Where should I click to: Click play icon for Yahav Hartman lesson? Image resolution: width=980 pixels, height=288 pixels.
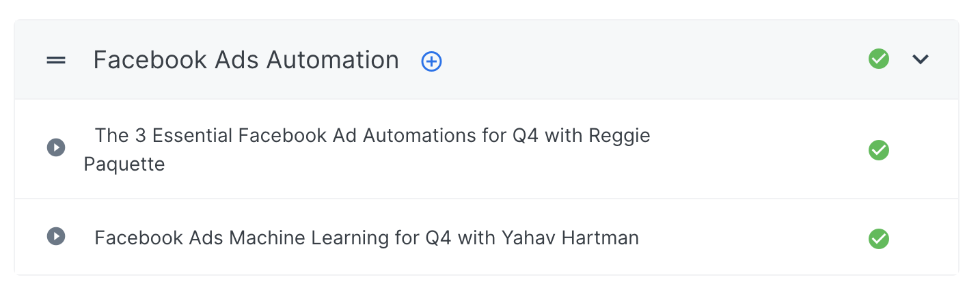tap(56, 236)
